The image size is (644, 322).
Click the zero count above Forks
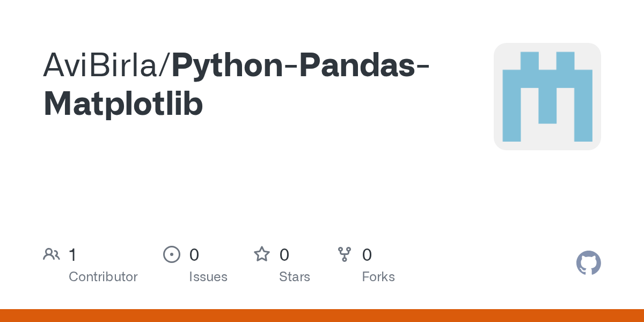(367, 254)
